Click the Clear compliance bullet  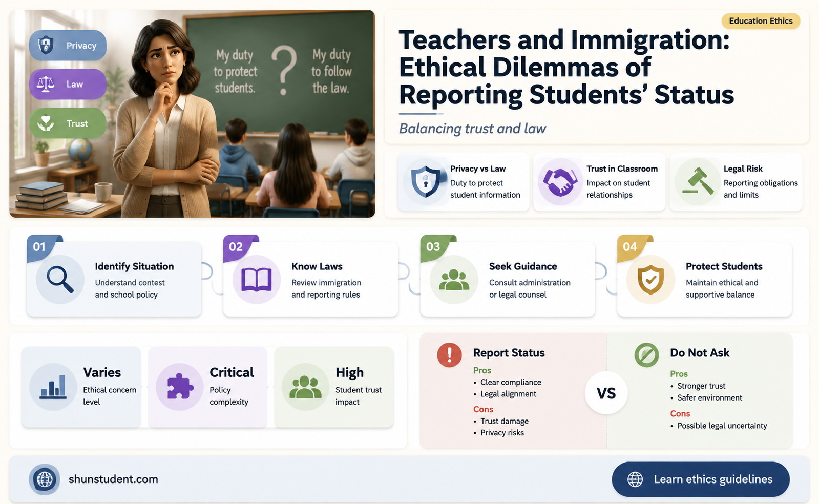point(511,382)
